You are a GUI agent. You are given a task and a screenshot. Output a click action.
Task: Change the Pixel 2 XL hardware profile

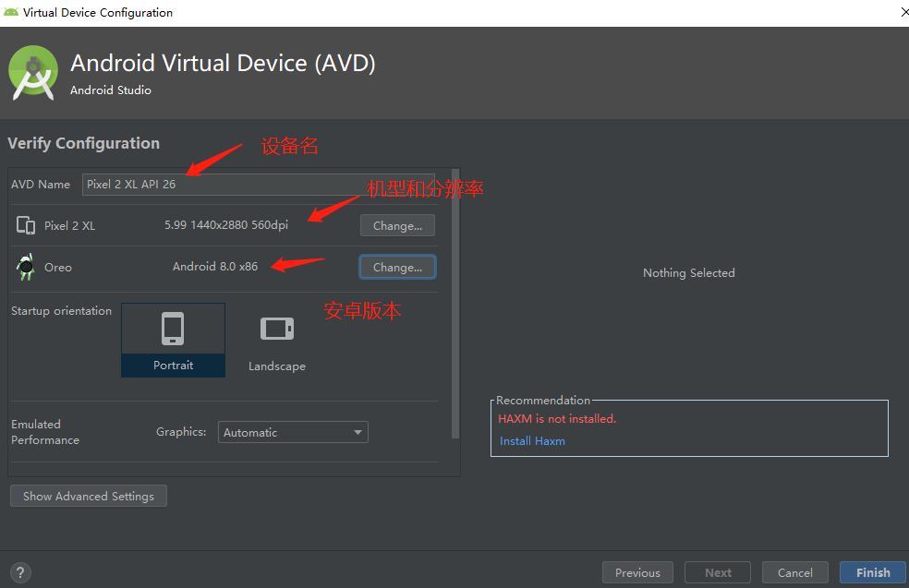(x=397, y=225)
